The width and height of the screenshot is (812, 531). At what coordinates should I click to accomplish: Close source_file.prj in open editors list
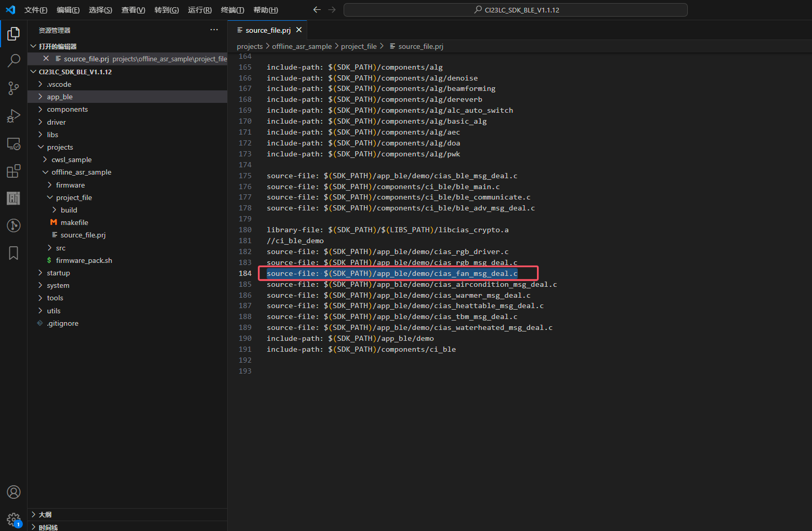pos(46,59)
